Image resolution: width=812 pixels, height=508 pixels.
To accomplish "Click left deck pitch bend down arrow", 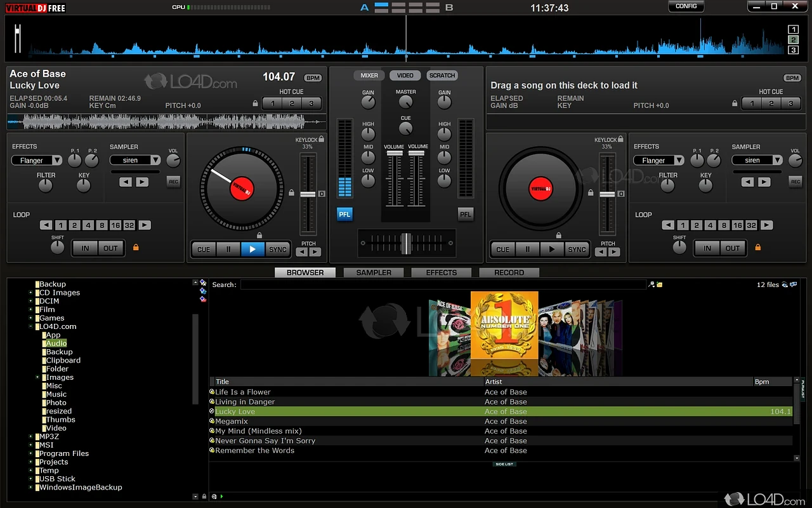I will point(303,252).
